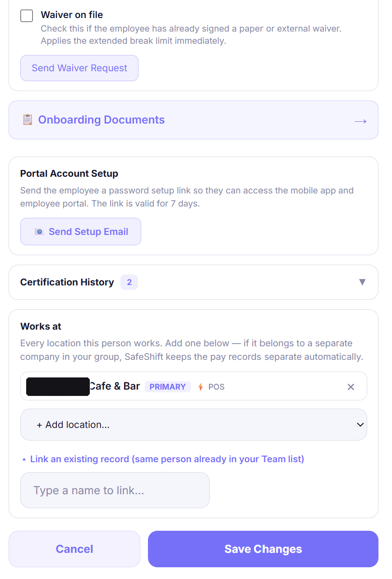Click the POS label beside Cafe & Bar
This screenshot has height=579, width=392.
pyautogui.click(x=217, y=387)
